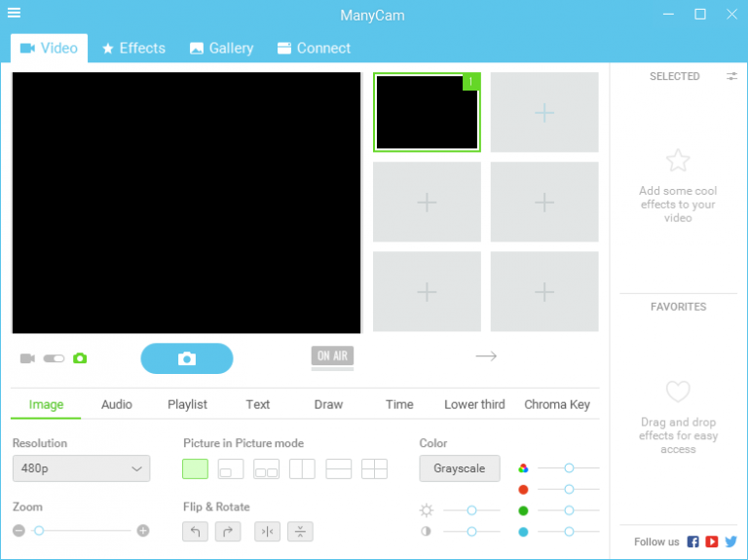Add source in top-right empty slot
The height and width of the screenshot is (560, 748).
[544, 113]
